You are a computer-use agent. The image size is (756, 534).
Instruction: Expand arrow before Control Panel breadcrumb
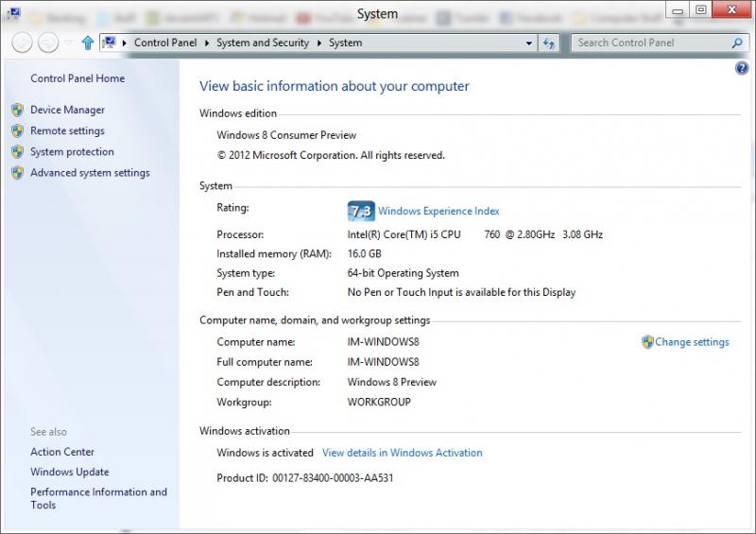click(x=125, y=43)
